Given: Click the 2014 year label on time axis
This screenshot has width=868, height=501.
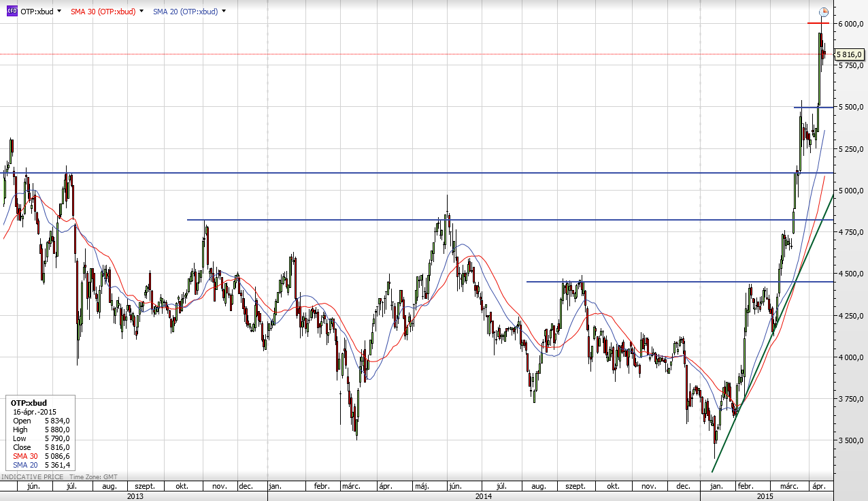Looking at the screenshot, I should coord(484,496).
